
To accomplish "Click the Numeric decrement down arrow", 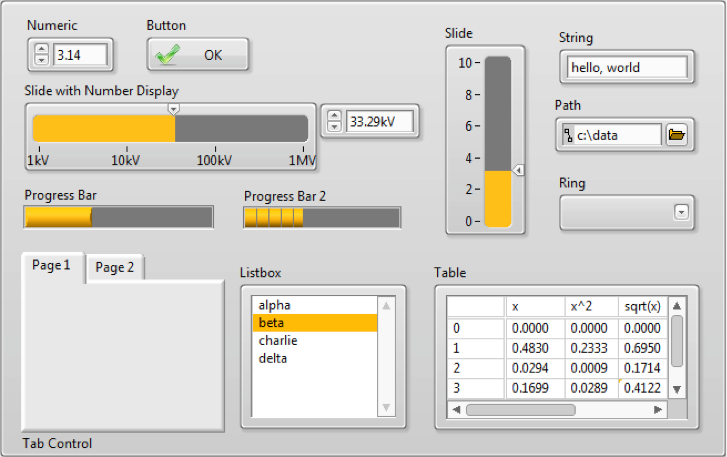I will (41, 60).
